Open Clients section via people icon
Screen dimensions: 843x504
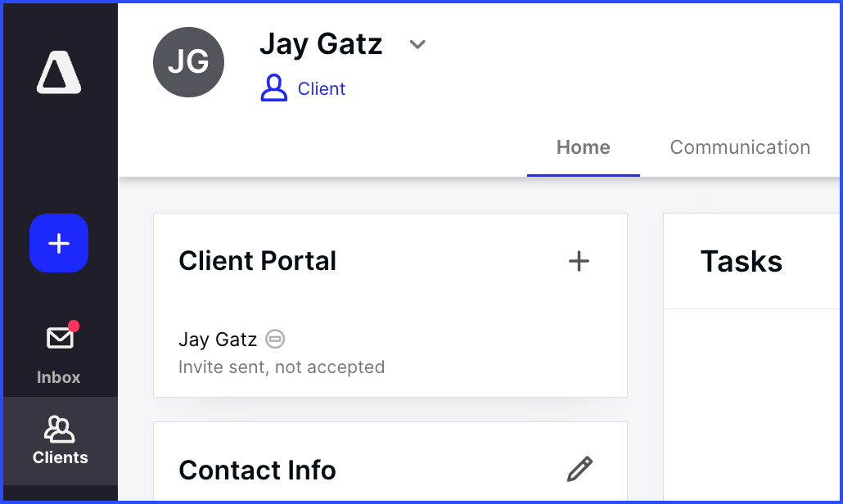point(59,429)
